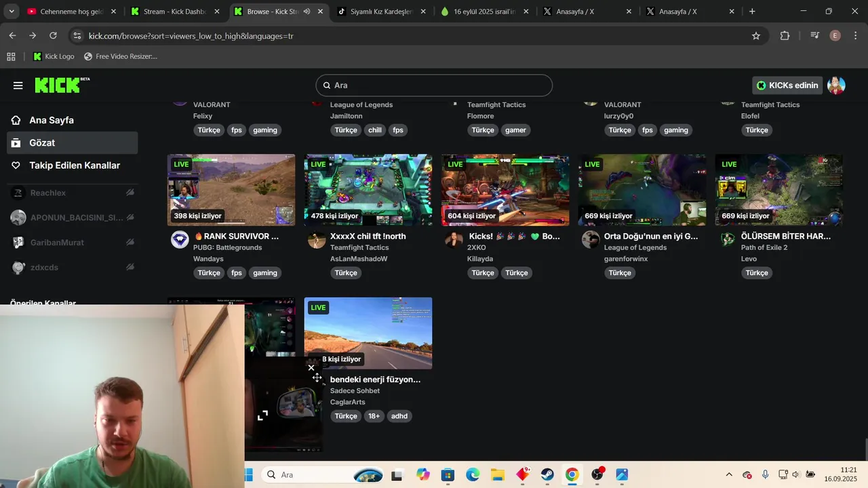Open the user profile avatar
This screenshot has width=868, height=488.
point(836,85)
